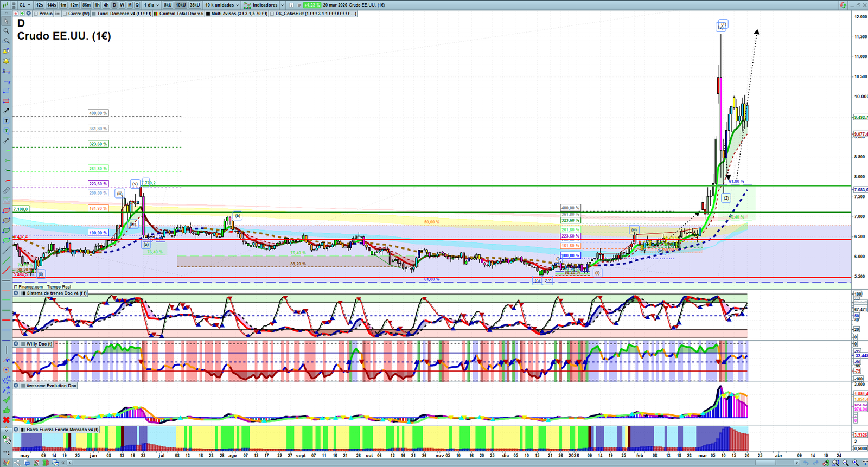
Task: Click the red X mark icon
Action: click(6, 420)
